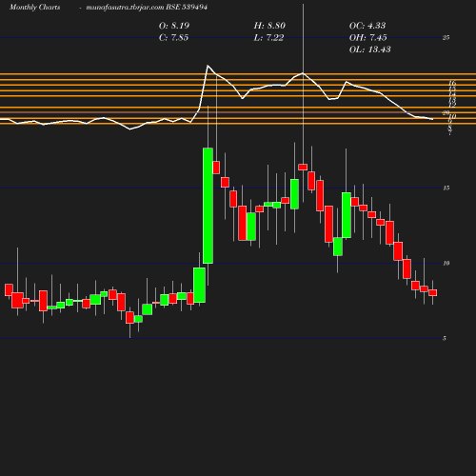Click the "OC: 4.33" value
The height and width of the screenshot is (476, 476).
[x=367, y=26]
